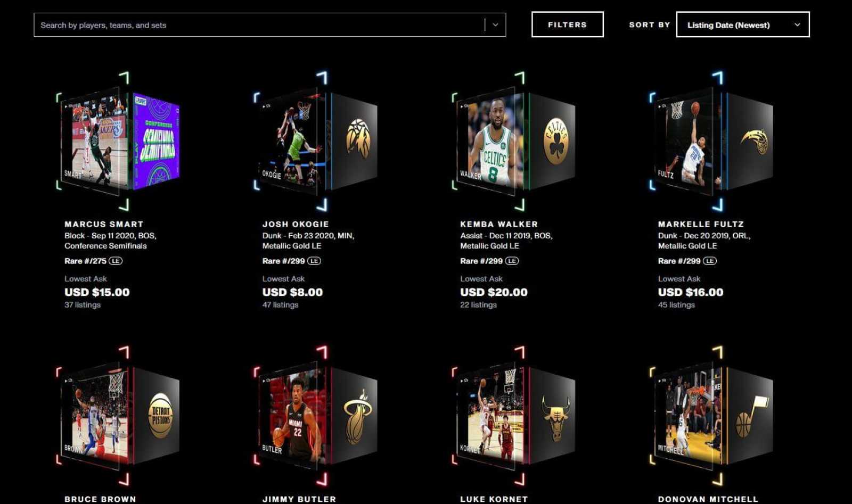The width and height of the screenshot is (852, 504).
Task: Click the gold Celtics logo on Walker card
Action: coord(556,141)
